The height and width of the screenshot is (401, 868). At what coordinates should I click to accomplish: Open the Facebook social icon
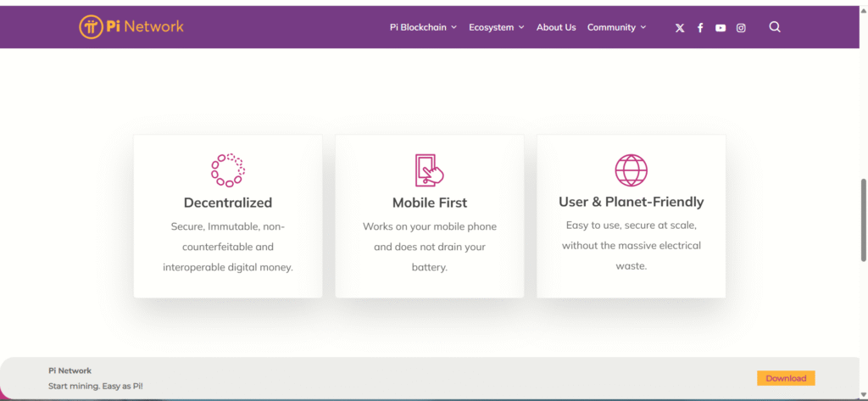(x=700, y=28)
